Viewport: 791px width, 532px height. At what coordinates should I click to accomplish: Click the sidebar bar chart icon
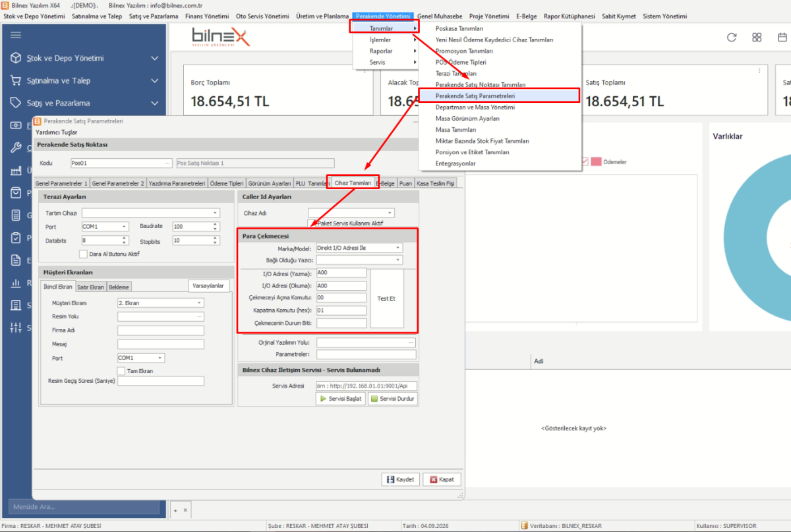click(16, 282)
